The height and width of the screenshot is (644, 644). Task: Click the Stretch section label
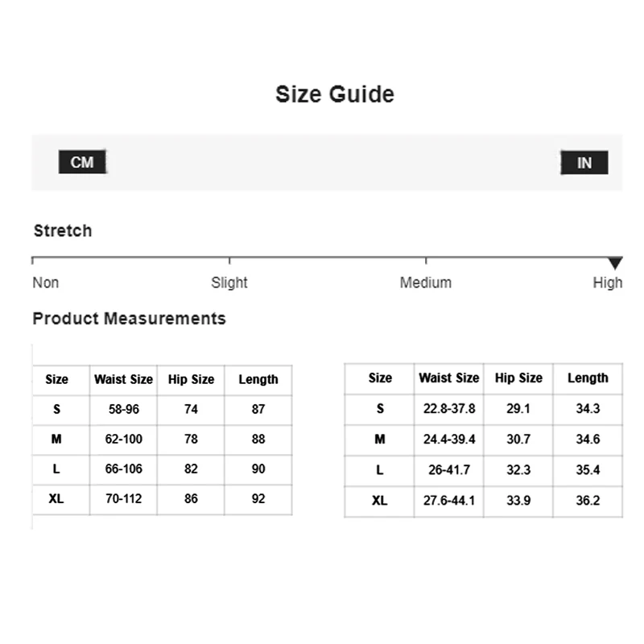click(63, 231)
